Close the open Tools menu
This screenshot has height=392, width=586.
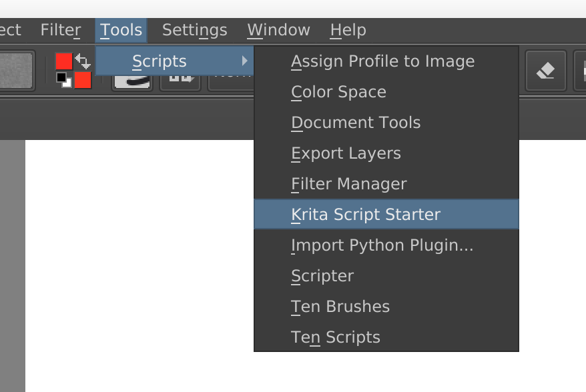(121, 30)
